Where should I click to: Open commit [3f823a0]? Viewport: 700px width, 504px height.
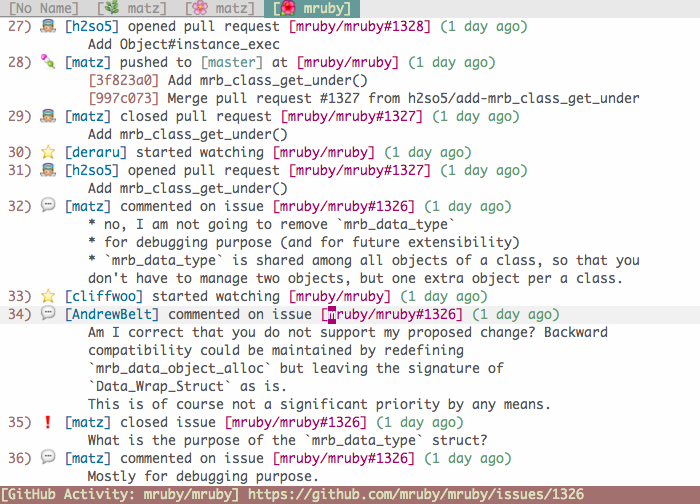click(124, 81)
